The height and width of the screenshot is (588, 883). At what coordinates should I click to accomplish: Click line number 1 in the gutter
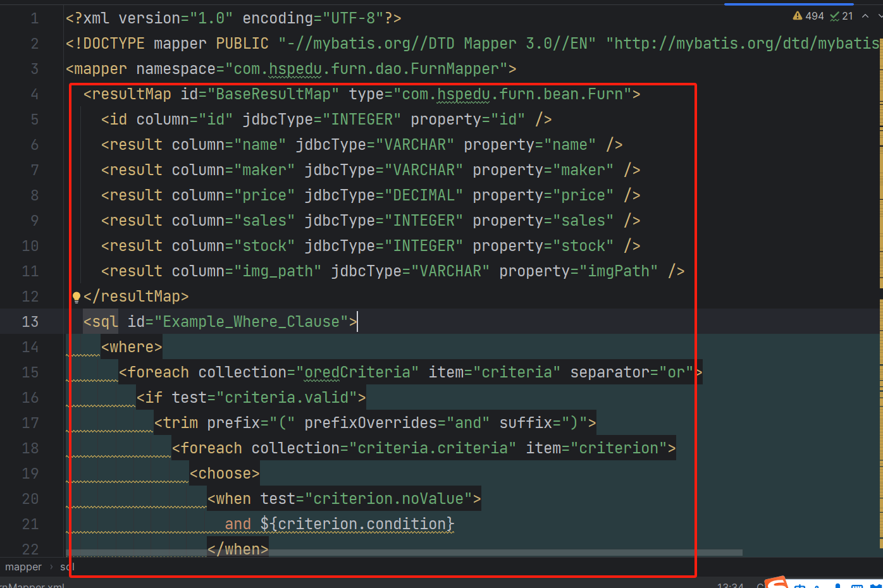pos(35,18)
